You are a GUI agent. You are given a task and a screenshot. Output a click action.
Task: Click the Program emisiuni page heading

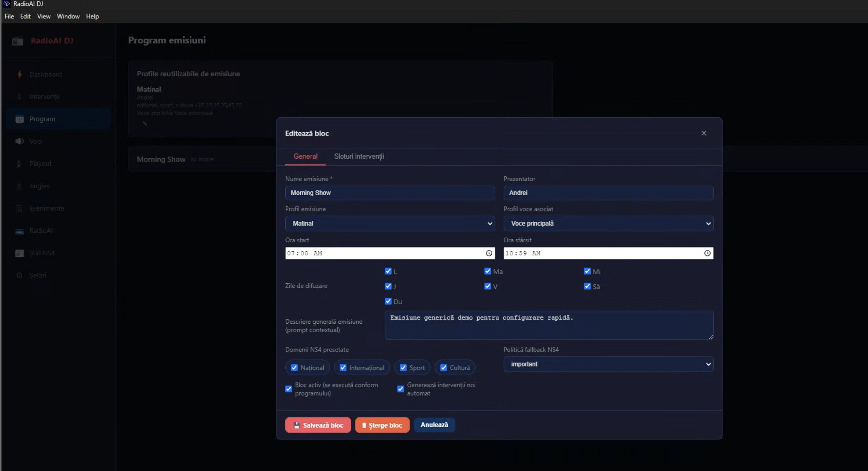(167, 40)
